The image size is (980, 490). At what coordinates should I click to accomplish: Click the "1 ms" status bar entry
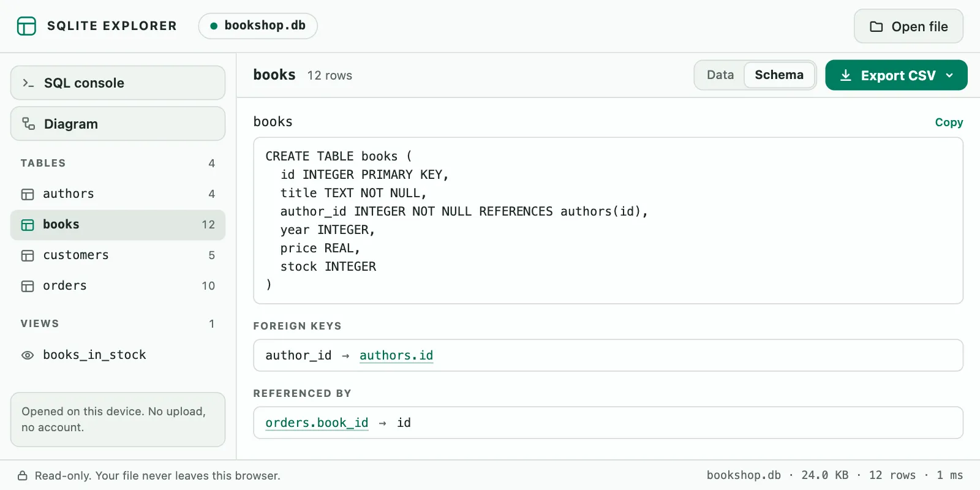[949, 475]
